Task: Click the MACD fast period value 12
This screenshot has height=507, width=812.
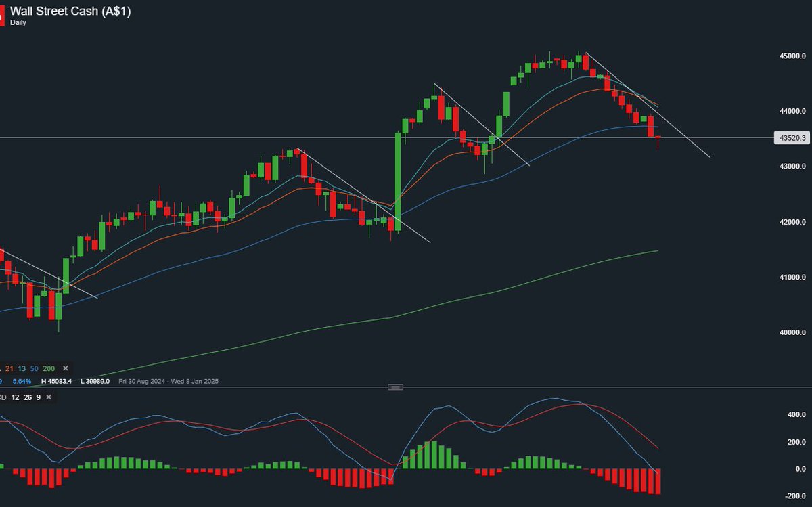Action: [16, 397]
